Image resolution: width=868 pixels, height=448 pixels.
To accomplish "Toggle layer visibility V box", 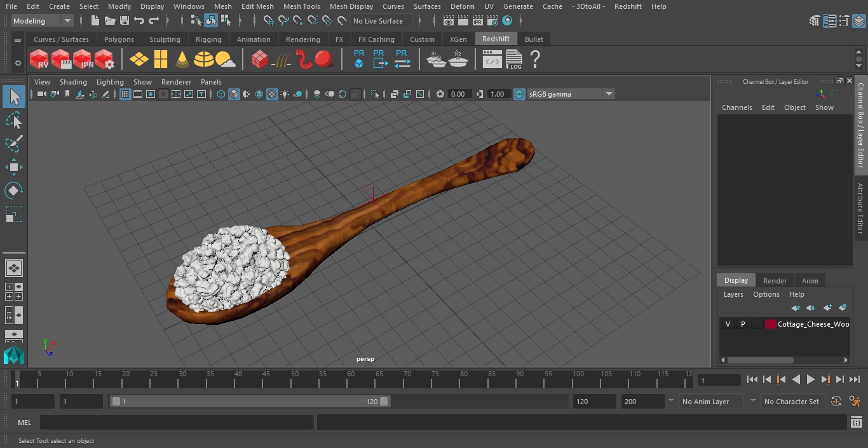I will [728, 324].
